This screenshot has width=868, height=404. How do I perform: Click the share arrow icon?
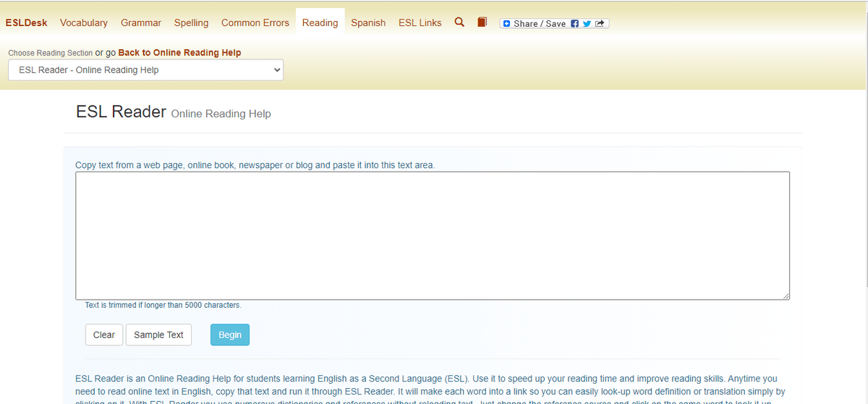click(599, 23)
